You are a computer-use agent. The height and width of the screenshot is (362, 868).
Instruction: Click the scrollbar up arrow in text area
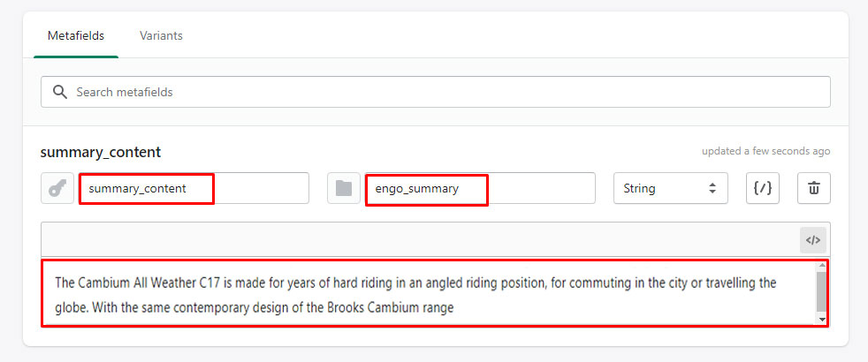821,267
